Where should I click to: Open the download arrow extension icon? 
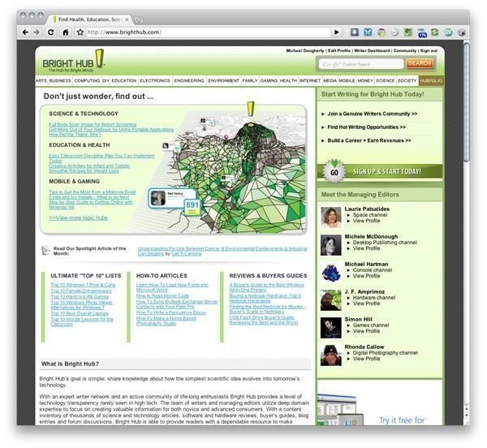(355, 32)
